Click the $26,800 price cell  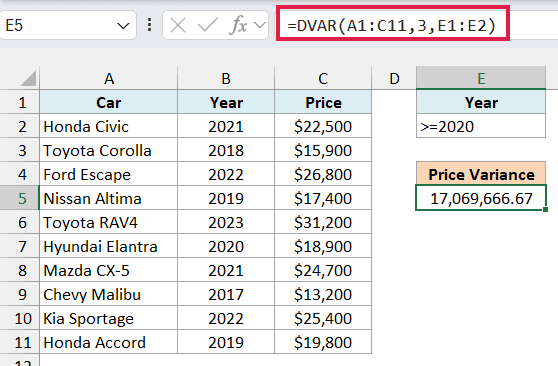tap(323, 174)
